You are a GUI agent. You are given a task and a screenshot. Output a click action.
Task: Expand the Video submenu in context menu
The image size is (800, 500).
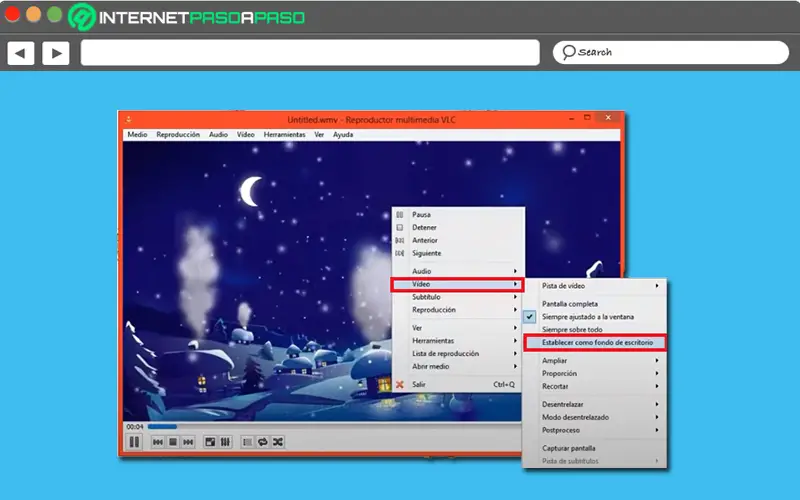(458, 284)
